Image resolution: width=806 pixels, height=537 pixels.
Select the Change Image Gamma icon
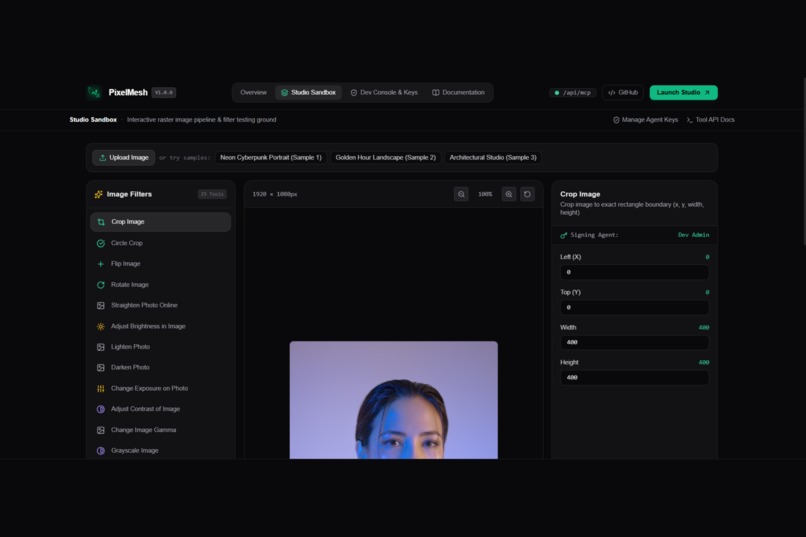(x=101, y=430)
